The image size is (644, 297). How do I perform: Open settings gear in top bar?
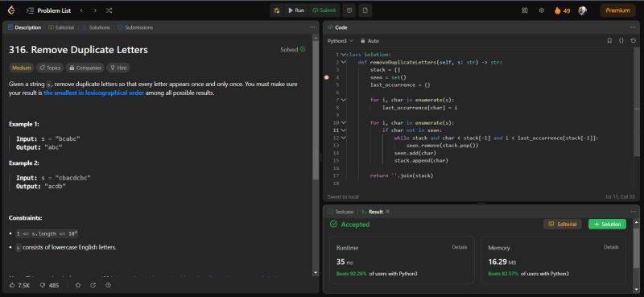click(x=541, y=10)
